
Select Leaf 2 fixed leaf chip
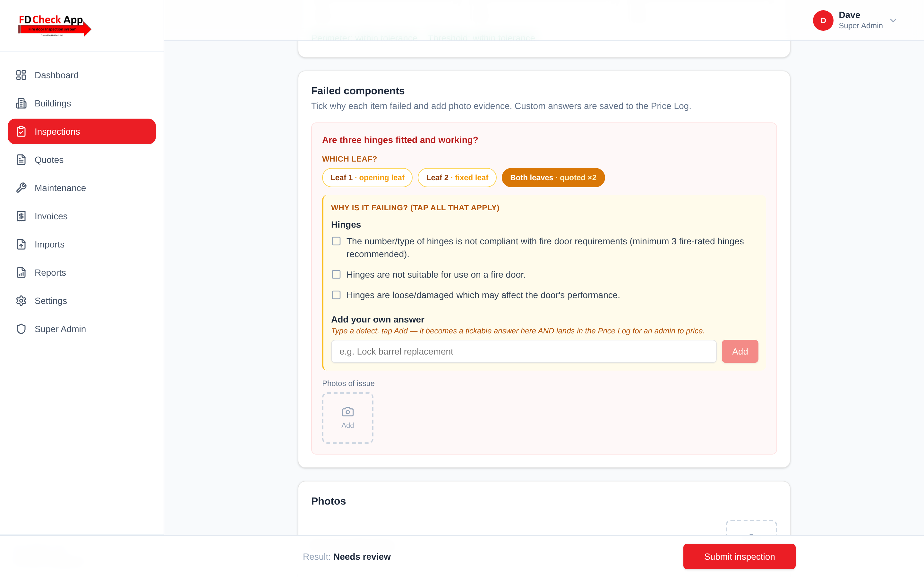tap(457, 178)
